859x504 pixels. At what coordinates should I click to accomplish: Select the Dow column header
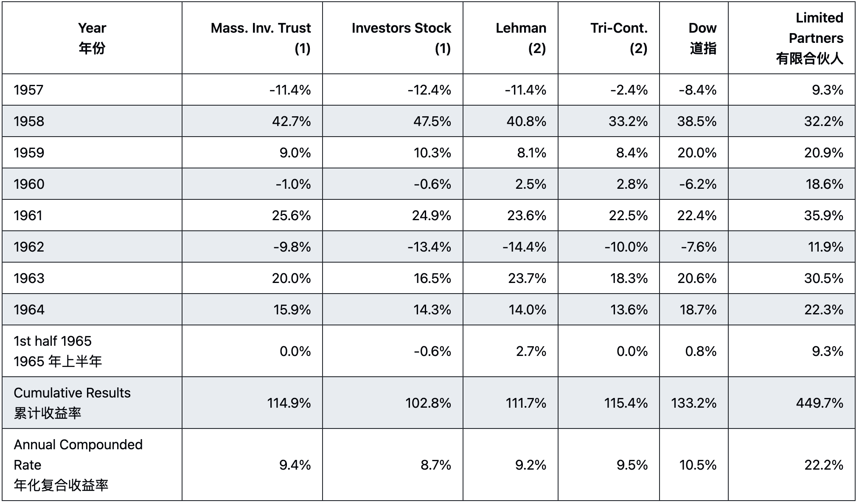pyautogui.click(x=702, y=38)
